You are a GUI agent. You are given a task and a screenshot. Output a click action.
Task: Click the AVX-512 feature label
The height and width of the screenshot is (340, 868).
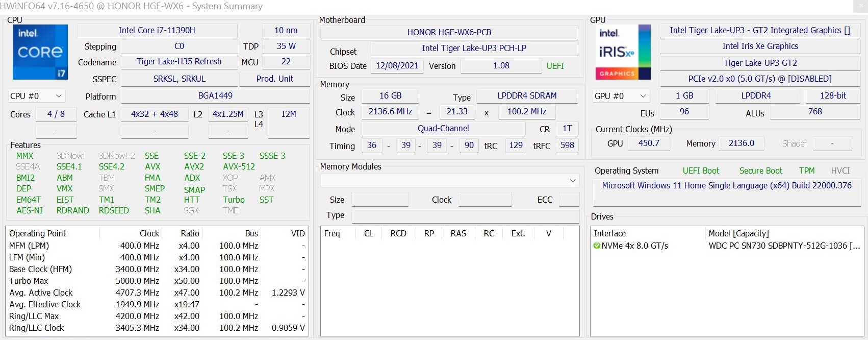tap(239, 166)
